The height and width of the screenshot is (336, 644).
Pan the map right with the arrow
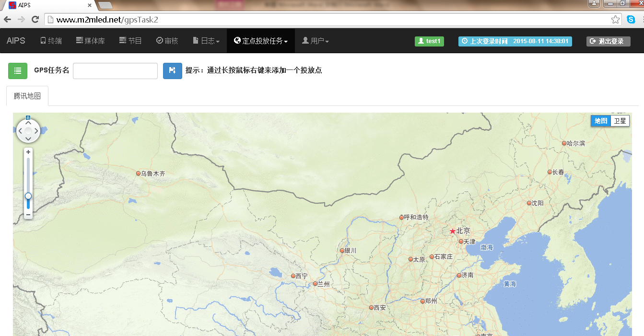[36, 131]
